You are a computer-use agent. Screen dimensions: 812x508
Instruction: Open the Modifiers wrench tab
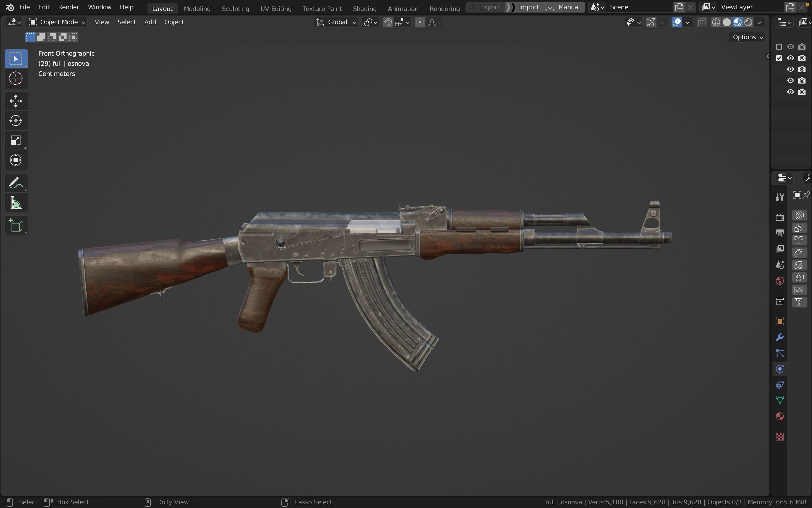pyautogui.click(x=780, y=337)
